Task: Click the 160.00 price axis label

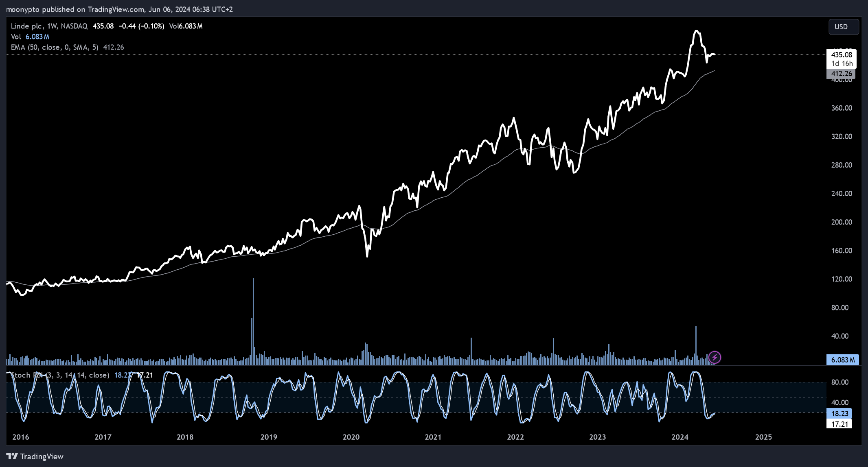Action: click(842, 250)
